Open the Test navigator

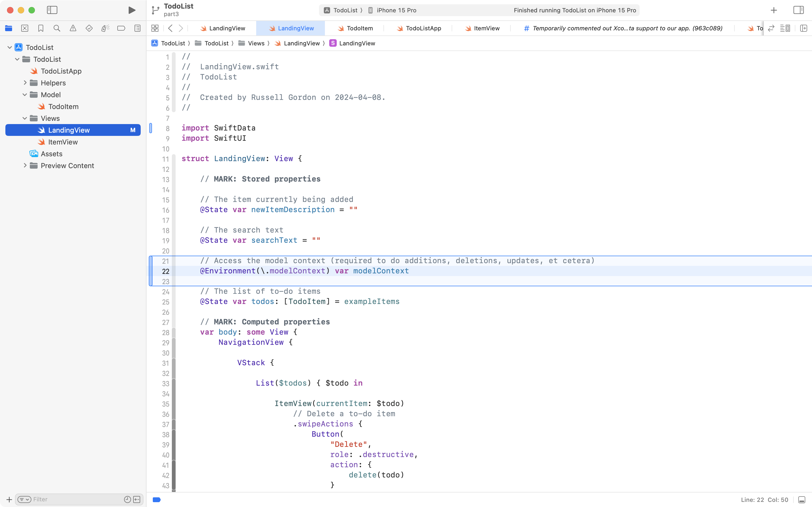[89, 28]
